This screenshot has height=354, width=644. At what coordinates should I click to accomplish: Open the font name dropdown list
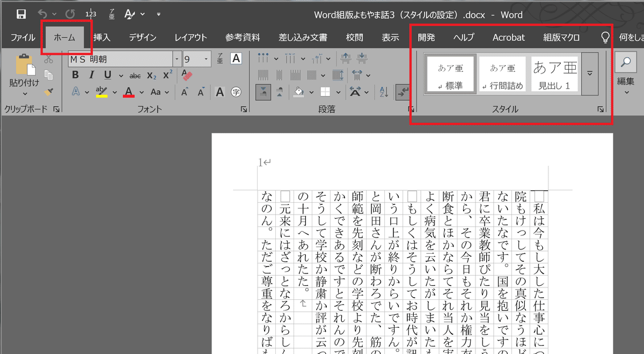click(177, 59)
